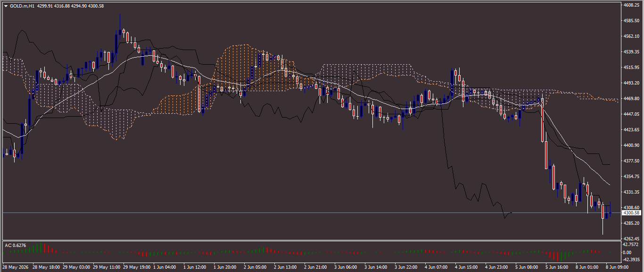Click the 3 Jun 22:00 time label
This screenshot has width=644, height=272.
coord(406,267)
